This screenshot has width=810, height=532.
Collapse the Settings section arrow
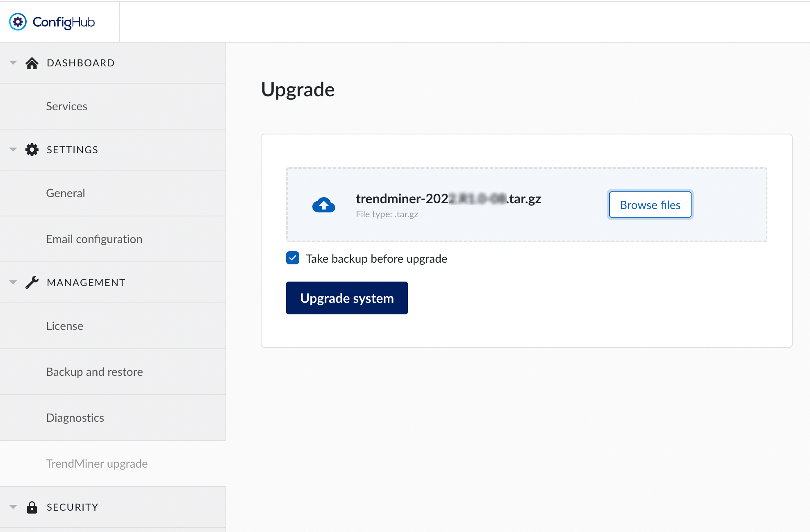coord(13,150)
